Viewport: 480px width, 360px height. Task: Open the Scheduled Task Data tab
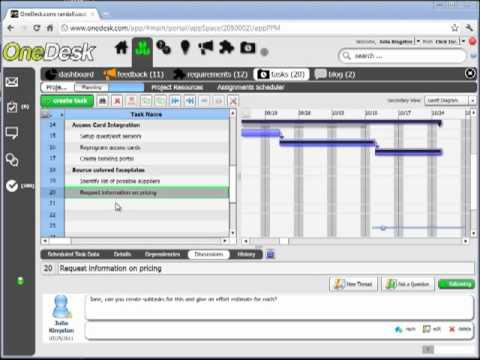coord(73,254)
